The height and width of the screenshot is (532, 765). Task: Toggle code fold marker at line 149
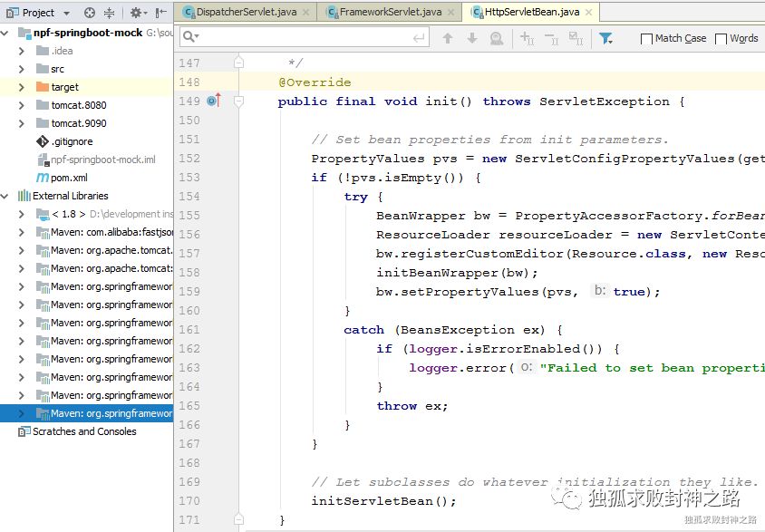click(239, 102)
